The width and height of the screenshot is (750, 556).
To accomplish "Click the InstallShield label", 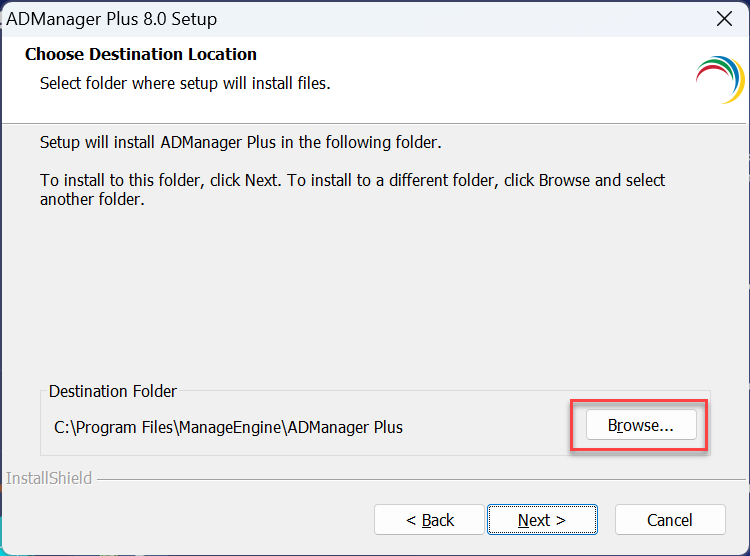I will point(49,478).
